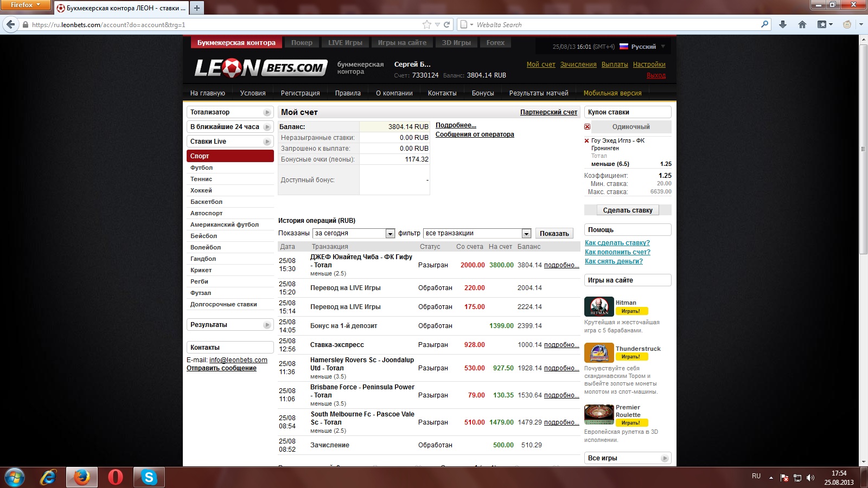Select Теннис in the sport list
This screenshot has width=868, height=488.
(201, 179)
